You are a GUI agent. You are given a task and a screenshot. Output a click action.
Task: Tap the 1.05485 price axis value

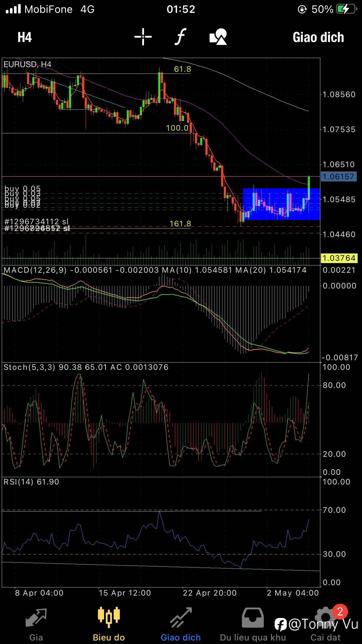339,199
